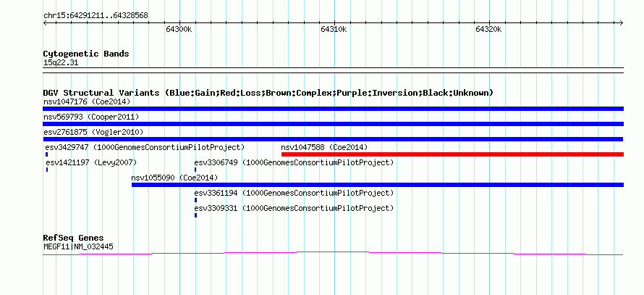Click the blue nsv1055090 variant bar
The image size is (644, 295).
coord(378,185)
